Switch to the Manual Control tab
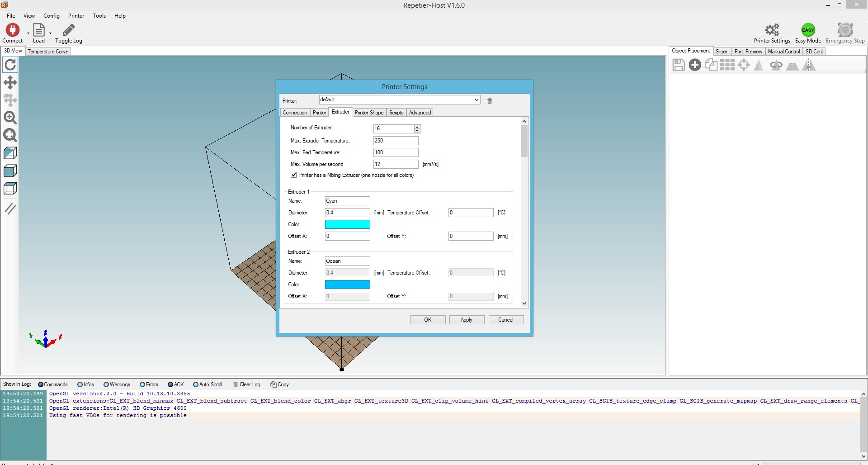This screenshot has height=465, width=868. coord(784,52)
